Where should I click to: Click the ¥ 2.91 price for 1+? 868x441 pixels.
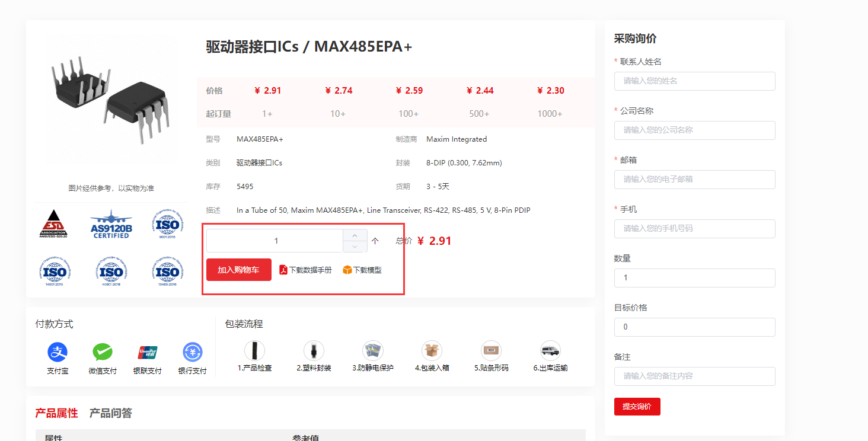267,91
